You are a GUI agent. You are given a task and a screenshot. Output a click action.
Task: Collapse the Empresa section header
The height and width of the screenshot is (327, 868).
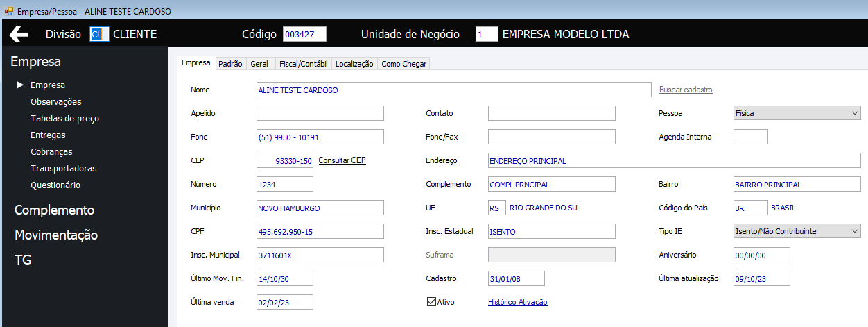[35, 62]
